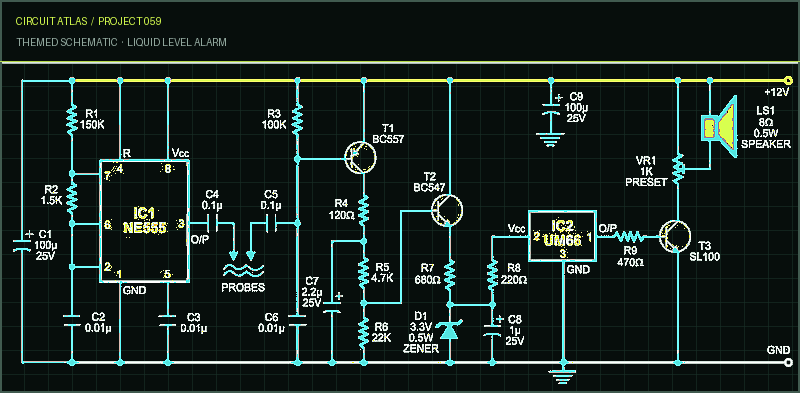
Task: Click the 'PROBES' label
Action: [243, 288]
